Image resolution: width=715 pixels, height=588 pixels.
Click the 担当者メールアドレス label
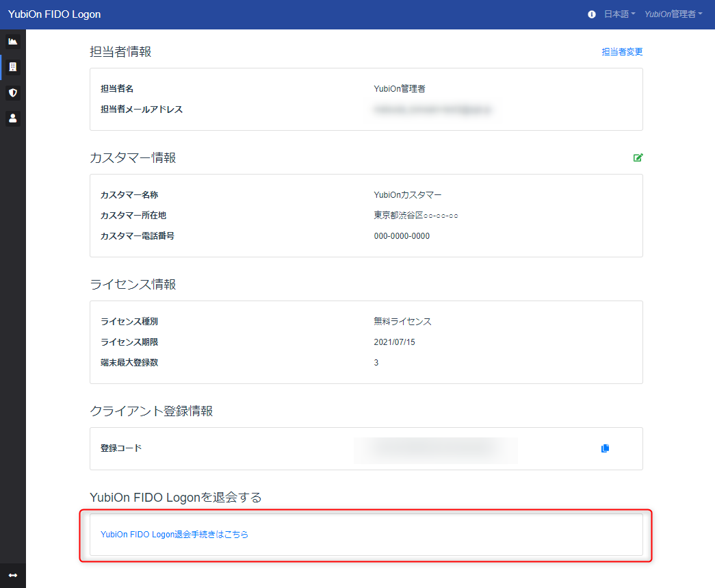pos(142,110)
